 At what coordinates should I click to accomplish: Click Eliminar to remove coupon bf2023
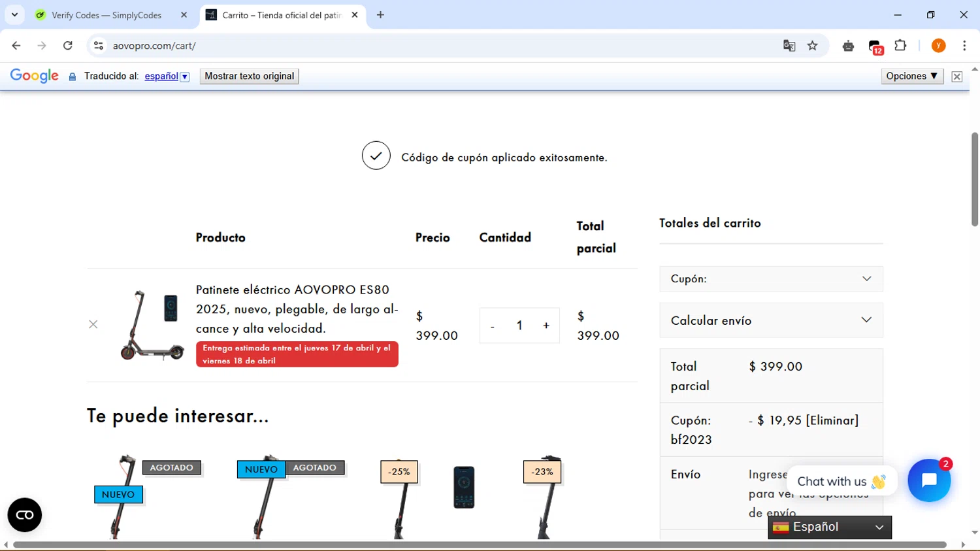[x=832, y=420]
